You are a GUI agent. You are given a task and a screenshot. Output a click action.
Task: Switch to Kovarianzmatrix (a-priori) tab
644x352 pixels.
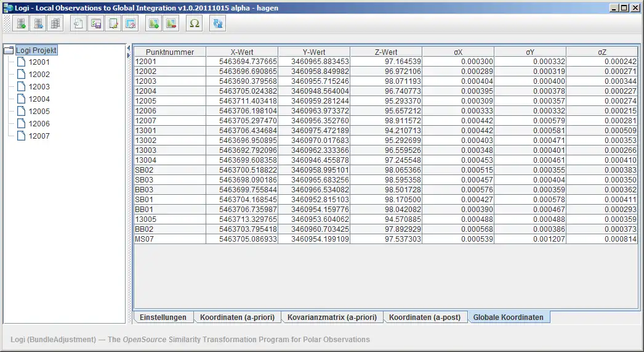click(x=332, y=317)
